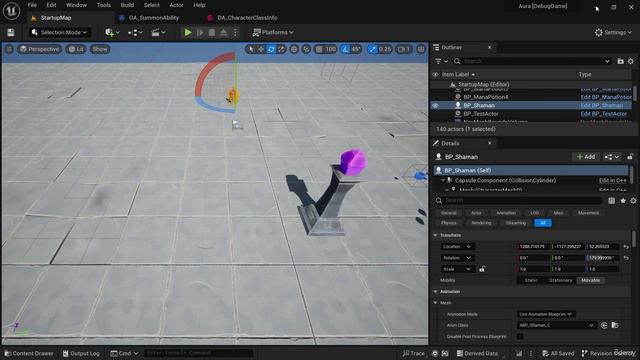Activate the Translate gizmo tool

261,49
